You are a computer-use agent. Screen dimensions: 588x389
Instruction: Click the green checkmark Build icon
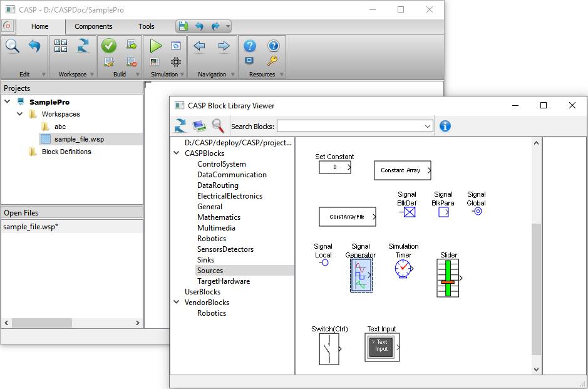coord(108,46)
